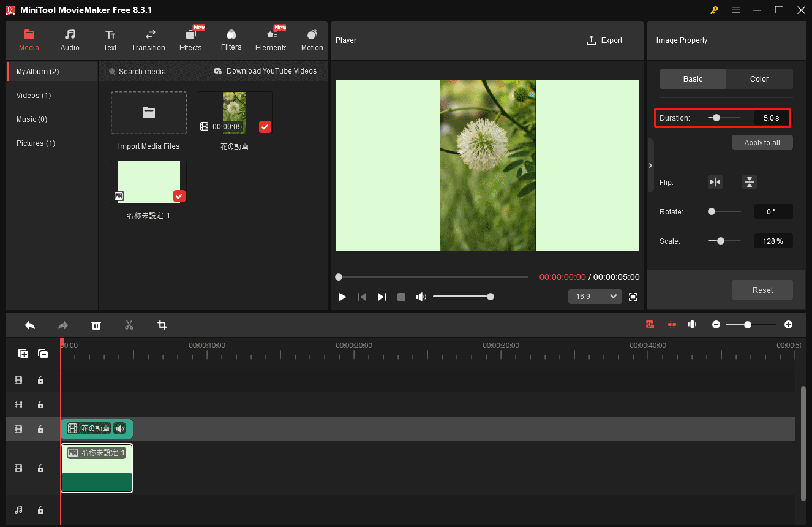Select the crop tool icon
Screen dimensions: 812x527
pos(162,325)
